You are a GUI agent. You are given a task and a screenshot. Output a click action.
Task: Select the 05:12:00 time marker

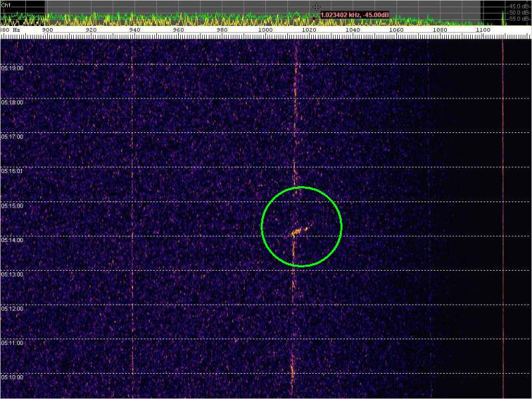pyautogui.click(x=12, y=309)
